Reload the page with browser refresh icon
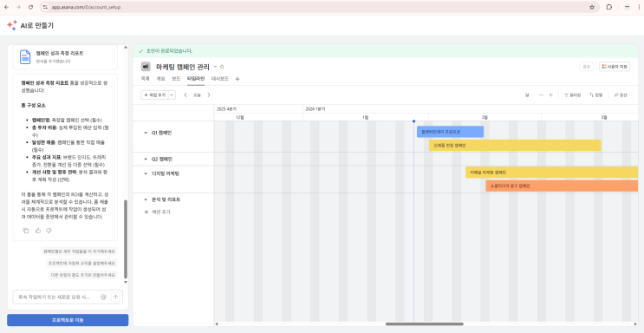This screenshot has width=644, height=333. click(x=31, y=7)
